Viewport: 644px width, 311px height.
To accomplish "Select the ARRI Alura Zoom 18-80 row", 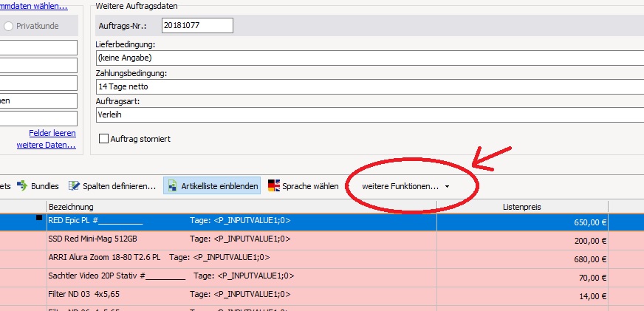I will click(322, 259).
